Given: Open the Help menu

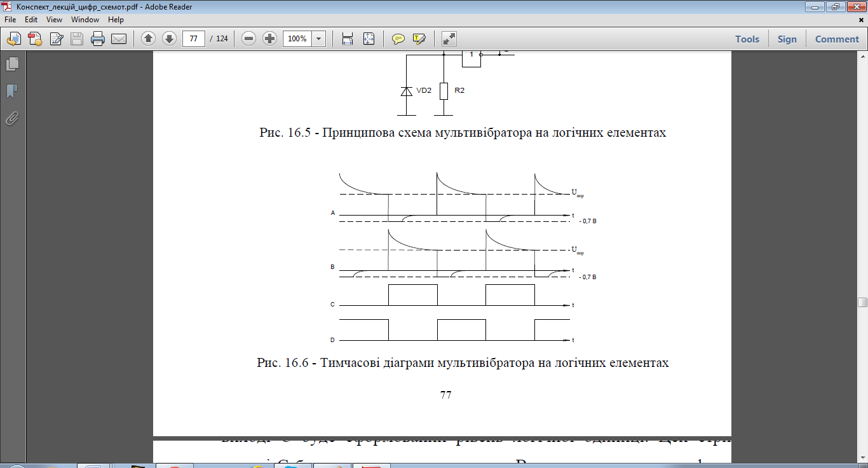Looking at the screenshot, I should pyautogui.click(x=116, y=20).
